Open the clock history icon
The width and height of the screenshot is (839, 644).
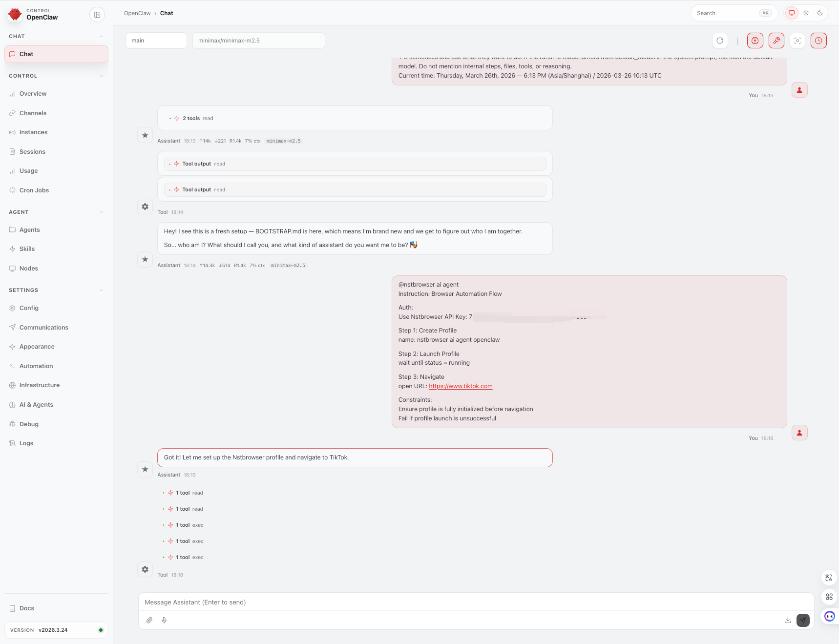pyautogui.click(x=819, y=41)
